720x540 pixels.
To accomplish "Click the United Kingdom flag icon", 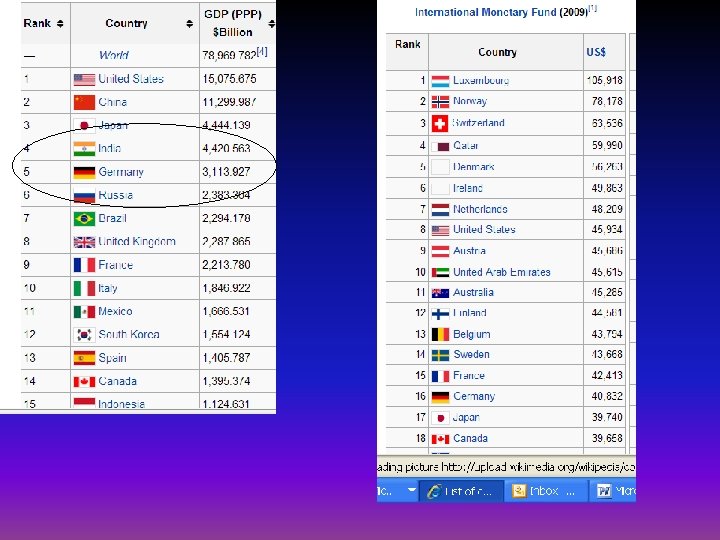I will 84,242.
